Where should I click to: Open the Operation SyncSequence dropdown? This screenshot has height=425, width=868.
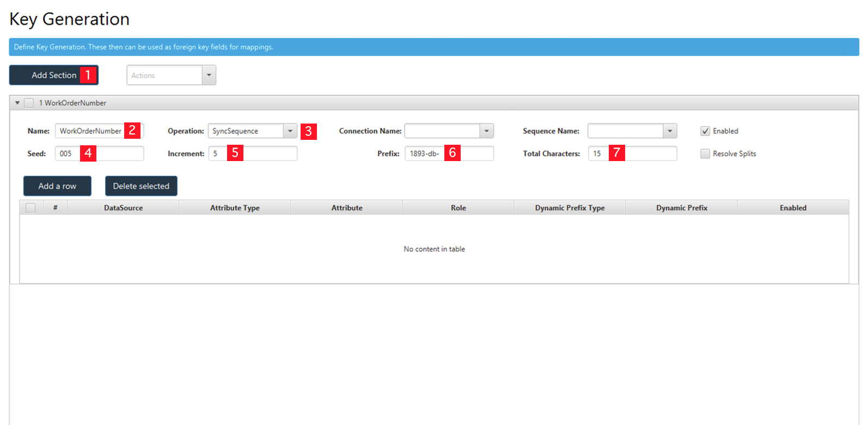252,131
